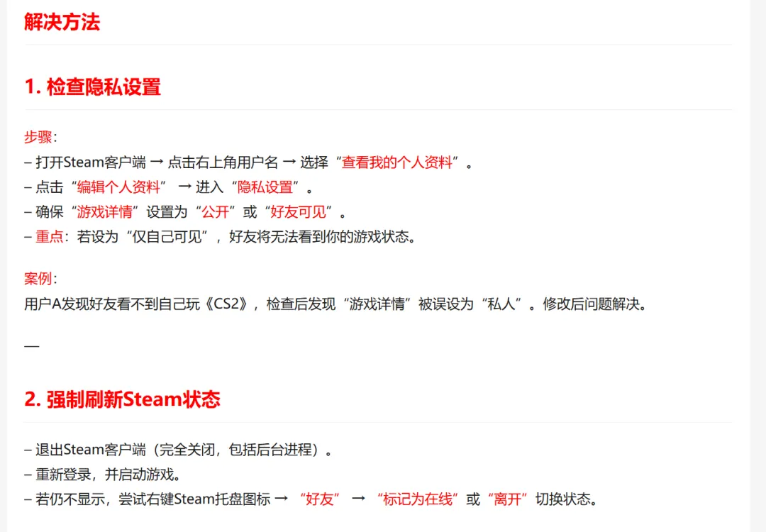Screen dimensions: 766x532
Task: Click the 解决方法 heading
Action: click(x=62, y=22)
